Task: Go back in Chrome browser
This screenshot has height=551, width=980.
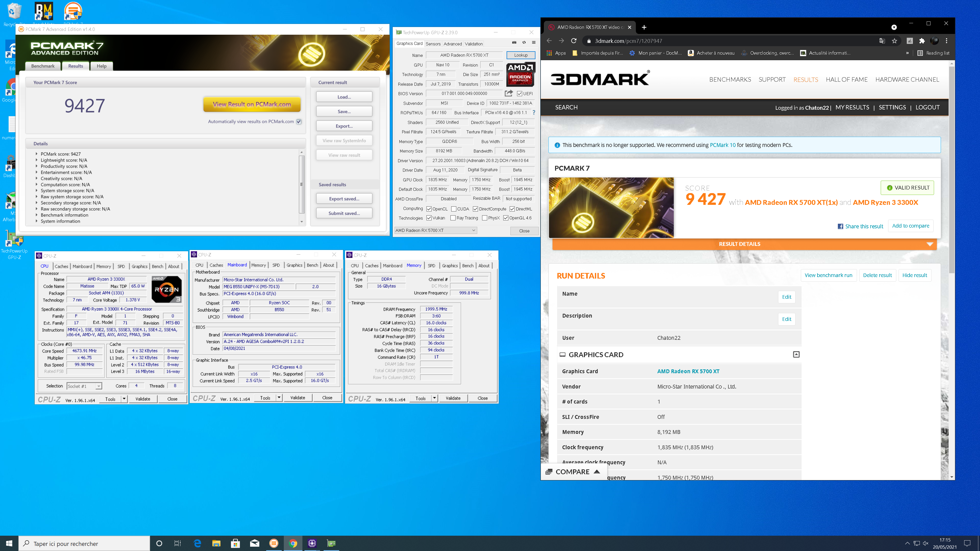Action: point(549,41)
